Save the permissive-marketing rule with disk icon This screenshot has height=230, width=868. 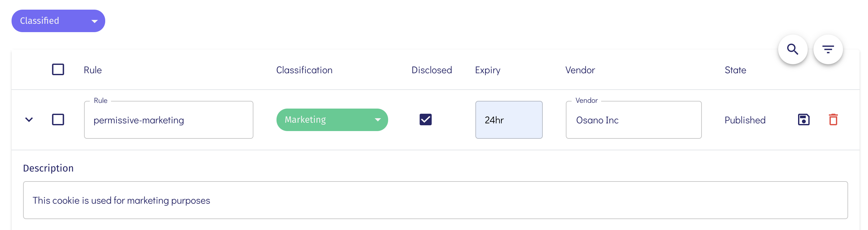tap(803, 120)
